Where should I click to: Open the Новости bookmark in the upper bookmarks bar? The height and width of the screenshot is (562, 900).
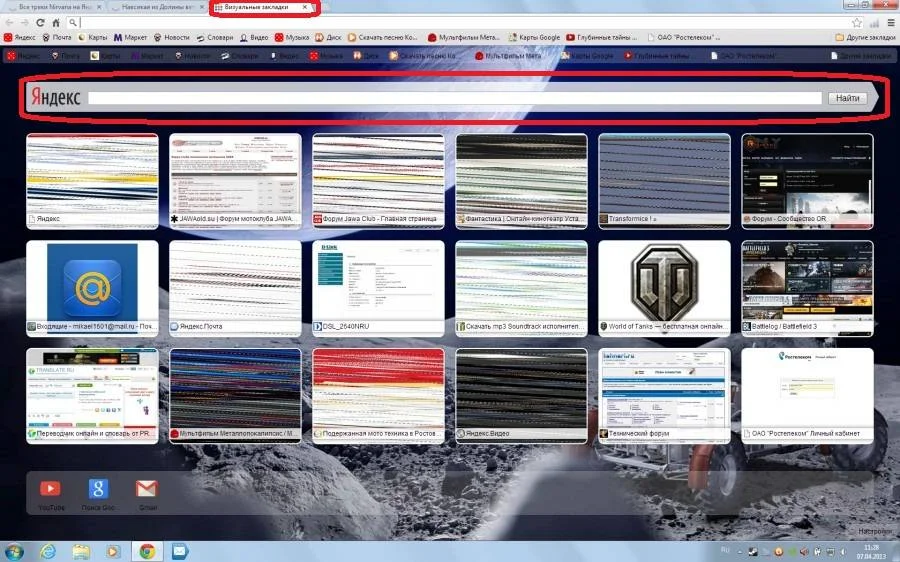pyautogui.click(x=172, y=37)
